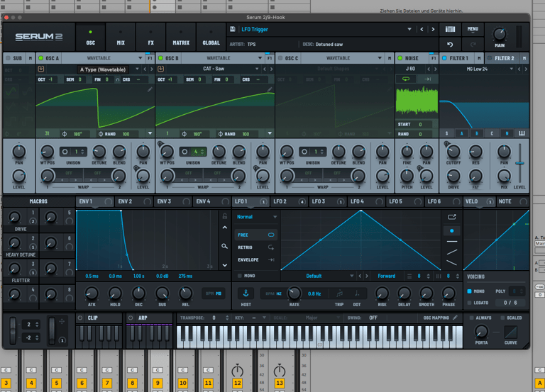Select next filter type after MG Low 24
Screen dimensions: 545x392
[x=526, y=69]
